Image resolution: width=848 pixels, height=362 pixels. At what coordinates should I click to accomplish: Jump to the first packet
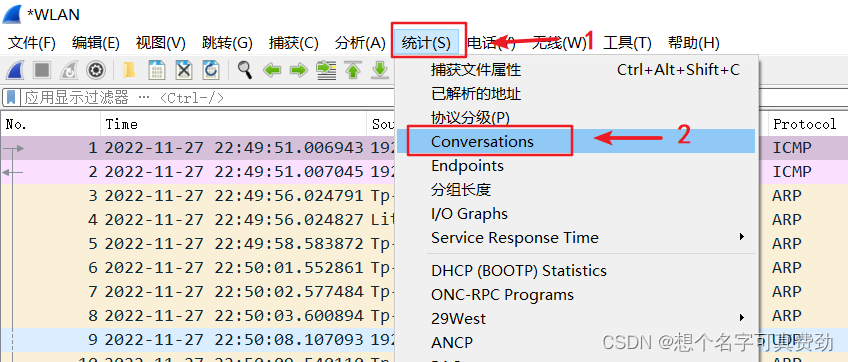353,70
